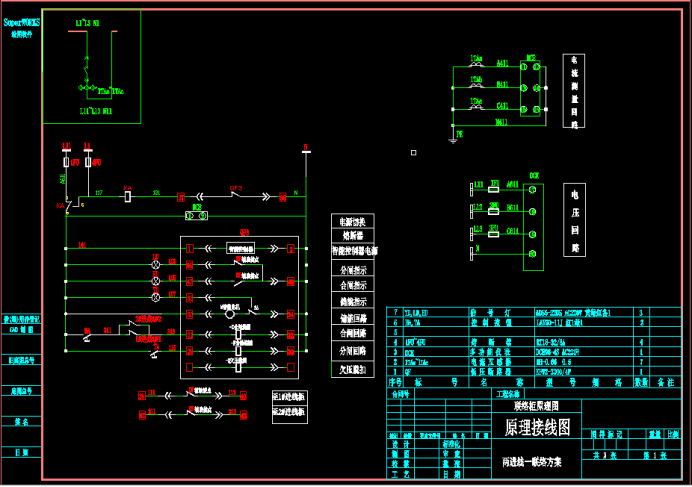
Task: Click the A411 wire label in current circuit
Action: coord(502,64)
